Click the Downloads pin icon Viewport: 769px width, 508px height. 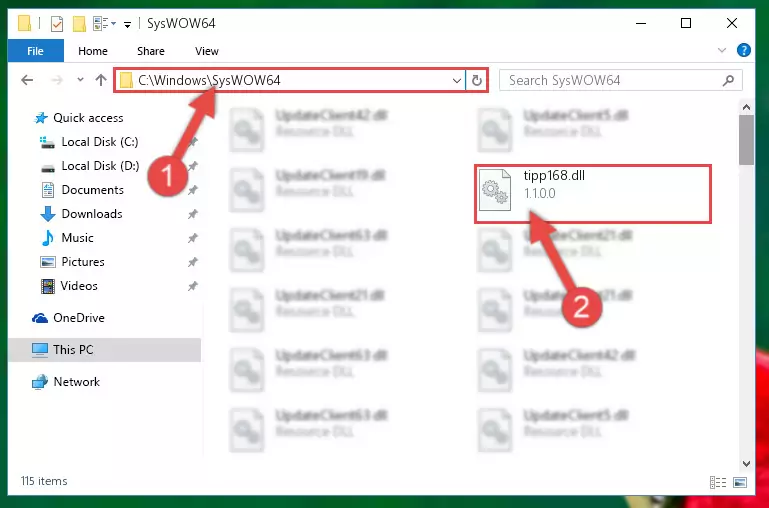(193, 214)
